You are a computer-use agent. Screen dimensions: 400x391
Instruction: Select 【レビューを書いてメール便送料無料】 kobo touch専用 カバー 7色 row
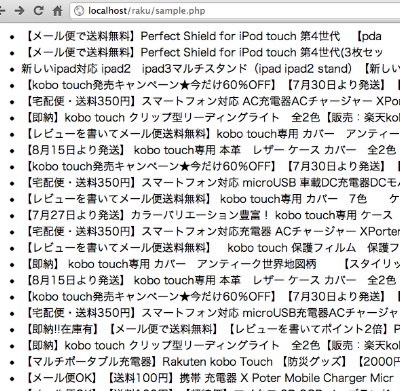pyautogui.click(x=213, y=199)
